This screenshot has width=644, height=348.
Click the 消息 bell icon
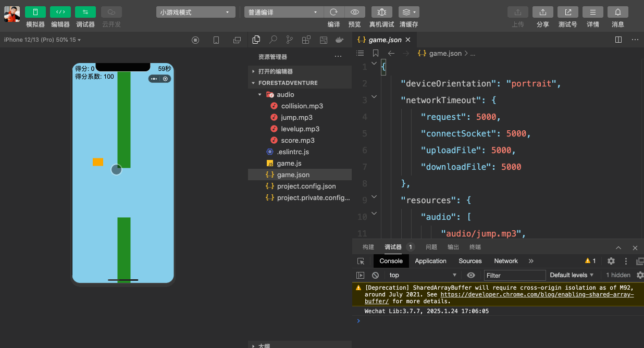coord(618,12)
